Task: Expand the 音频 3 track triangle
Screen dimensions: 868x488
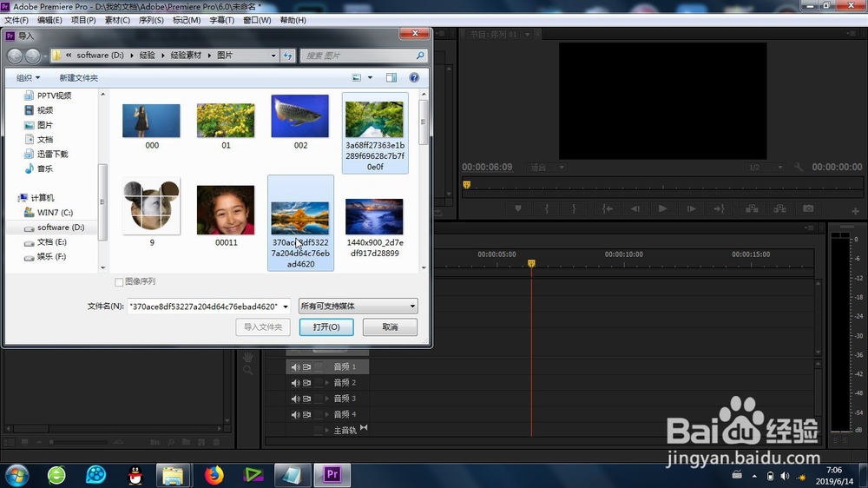Action: [x=327, y=399]
